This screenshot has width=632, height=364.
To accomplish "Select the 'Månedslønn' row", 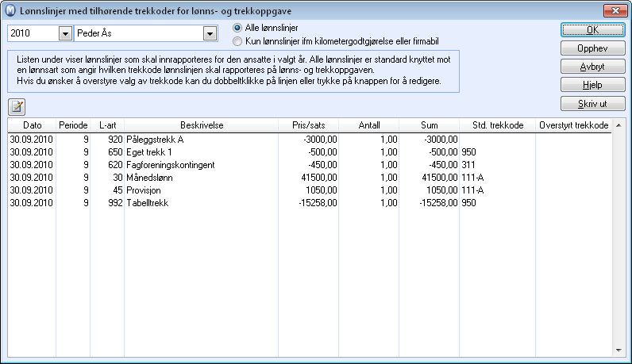I will (310, 178).
